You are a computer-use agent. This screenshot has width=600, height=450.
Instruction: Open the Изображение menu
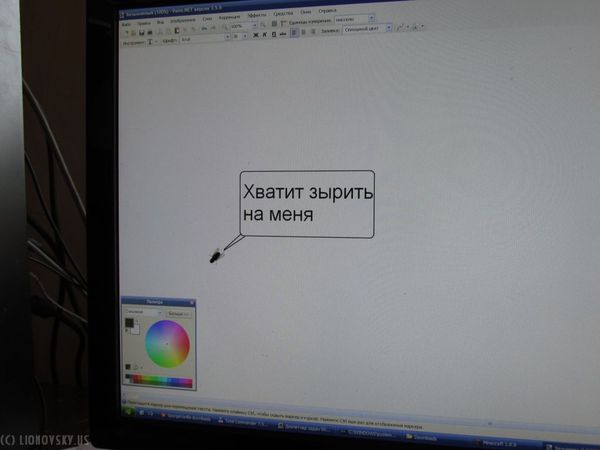(x=183, y=21)
